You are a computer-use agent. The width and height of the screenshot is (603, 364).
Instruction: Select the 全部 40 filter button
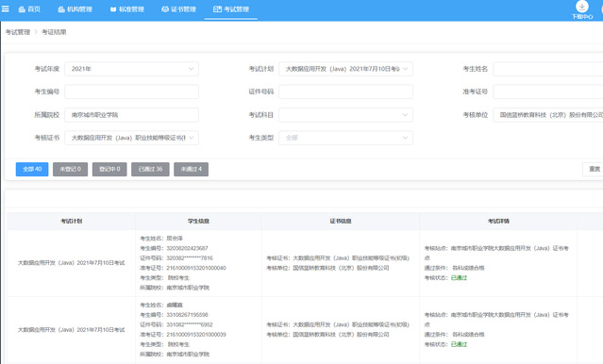tap(32, 169)
